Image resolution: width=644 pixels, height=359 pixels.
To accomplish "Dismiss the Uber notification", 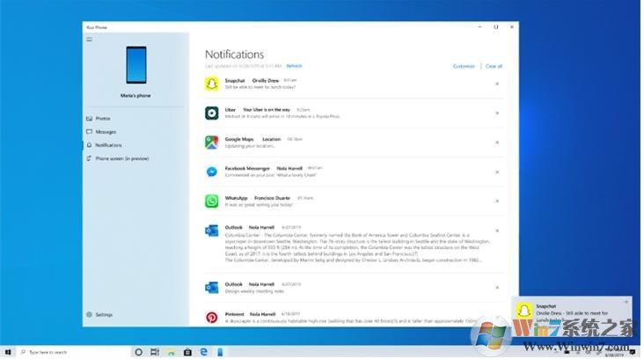I will (497, 113).
